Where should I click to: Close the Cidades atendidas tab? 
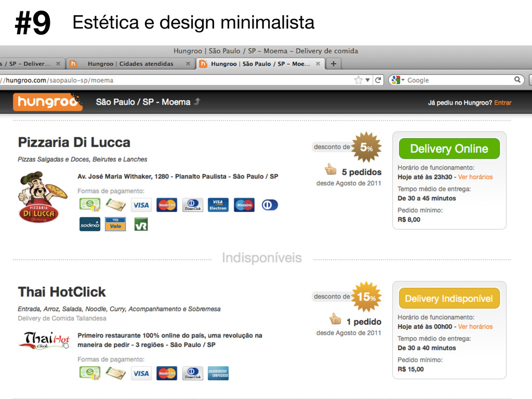188,64
